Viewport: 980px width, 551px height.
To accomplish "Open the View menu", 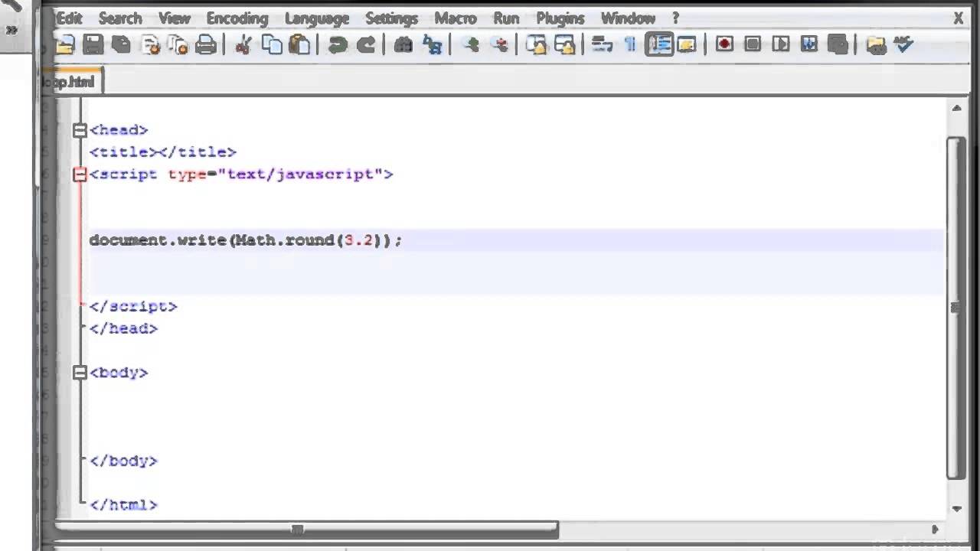I will 175,18.
